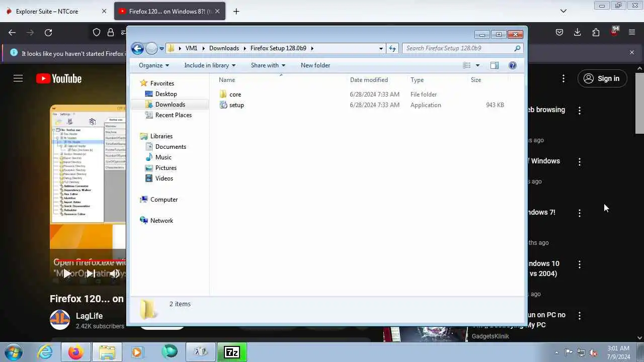
Task: Launch Internet Explorer from taskbar
Action: (45, 352)
